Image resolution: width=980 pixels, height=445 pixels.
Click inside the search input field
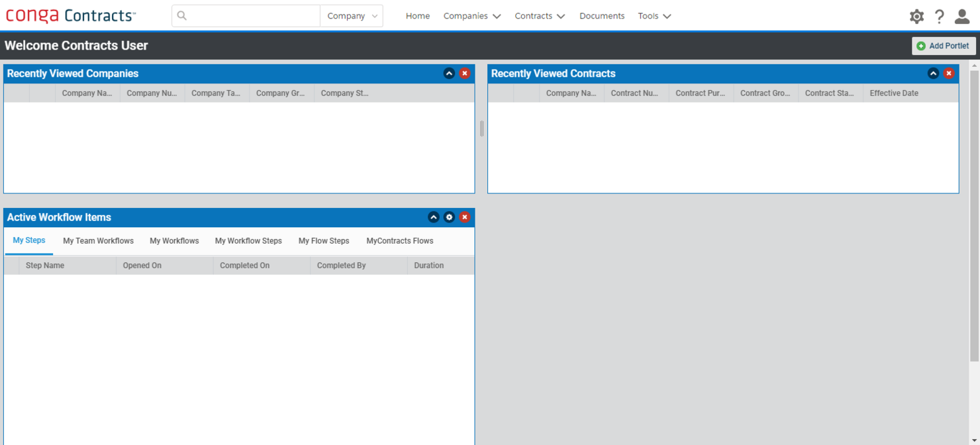pos(252,15)
